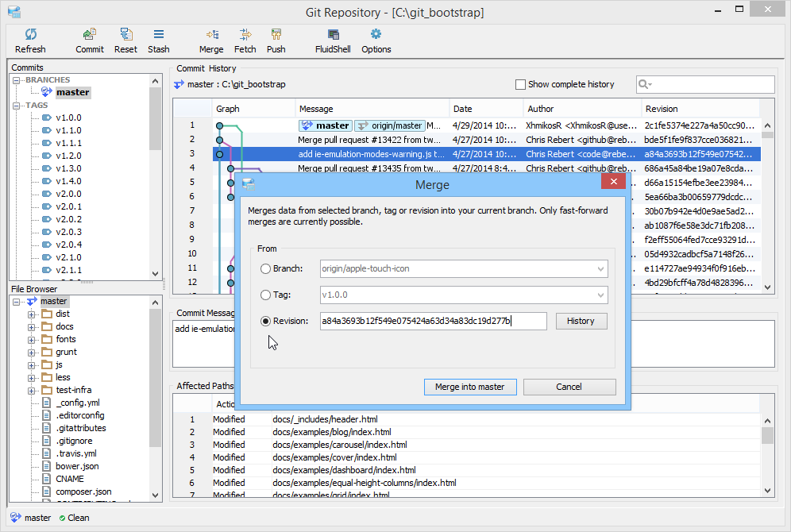
Task: Click the Revision hash input field
Action: [x=434, y=322]
